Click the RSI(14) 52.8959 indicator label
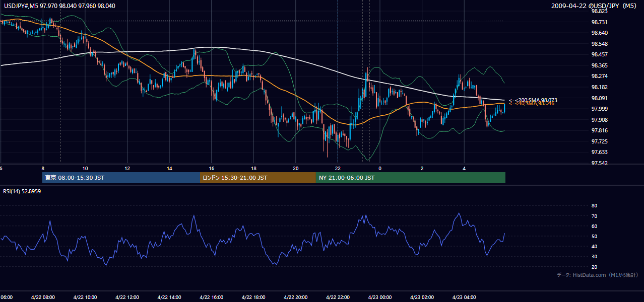644x302 pixels. click(x=22, y=191)
